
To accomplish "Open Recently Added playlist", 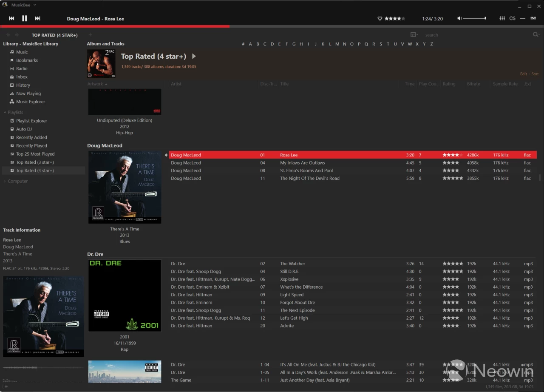I will click(31, 137).
